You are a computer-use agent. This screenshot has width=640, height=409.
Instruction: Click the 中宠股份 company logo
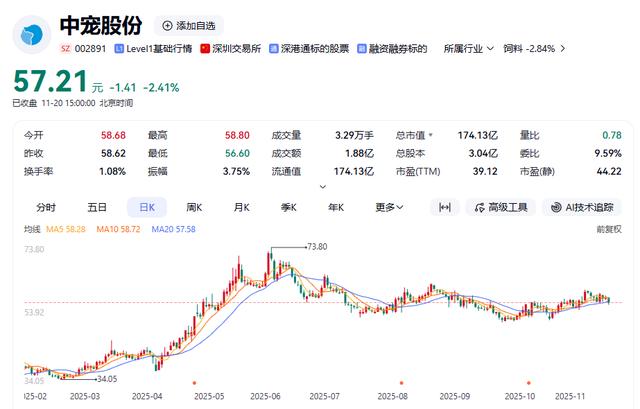tap(32, 35)
